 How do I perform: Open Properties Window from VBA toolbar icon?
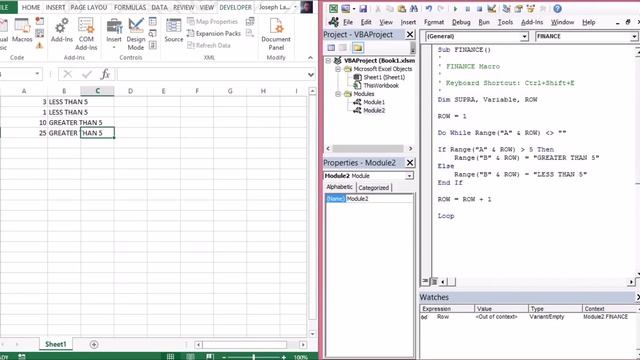tap(518, 8)
